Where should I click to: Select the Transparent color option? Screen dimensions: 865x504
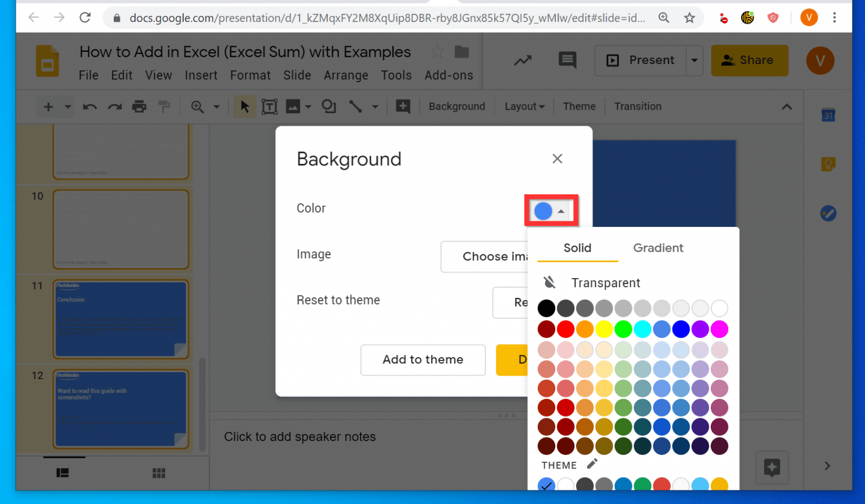point(605,283)
